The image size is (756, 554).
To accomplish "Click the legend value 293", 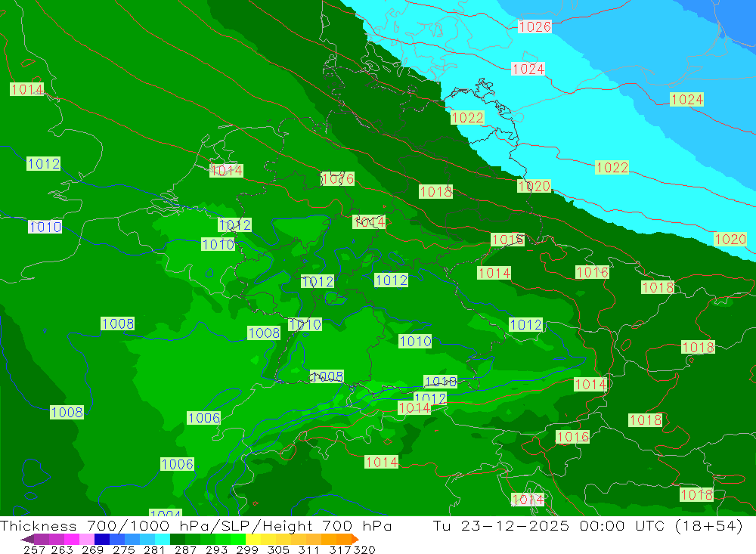I will [x=216, y=550].
